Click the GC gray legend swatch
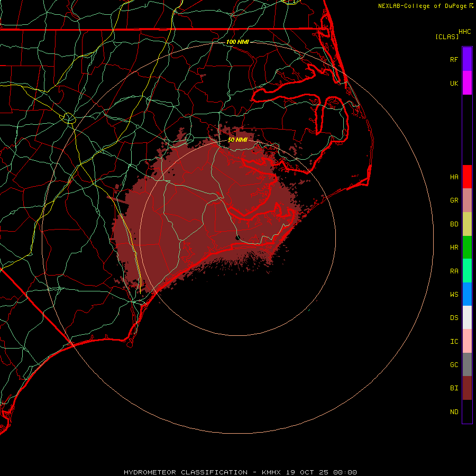Viewport: 476px width, 476px height. click(467, 364)
